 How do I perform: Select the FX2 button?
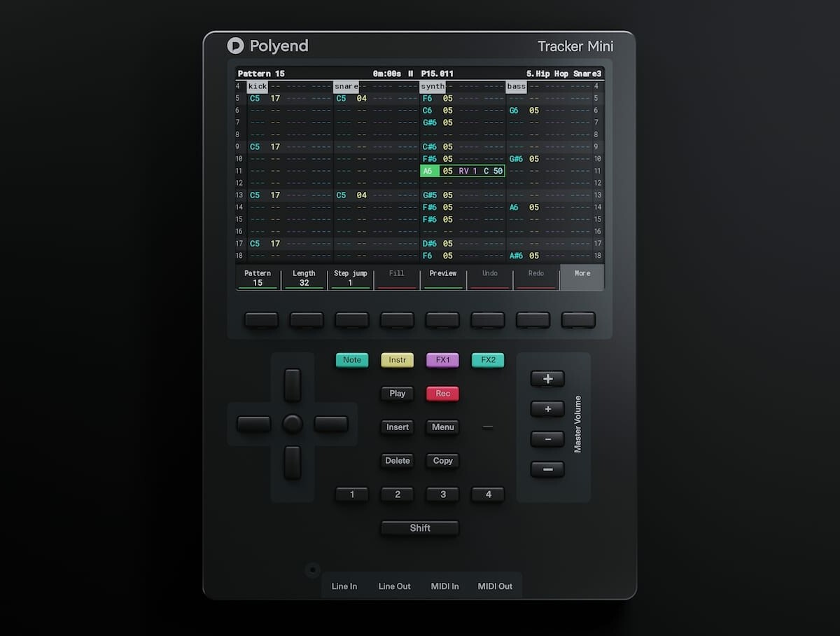click(x=487, y=359)
